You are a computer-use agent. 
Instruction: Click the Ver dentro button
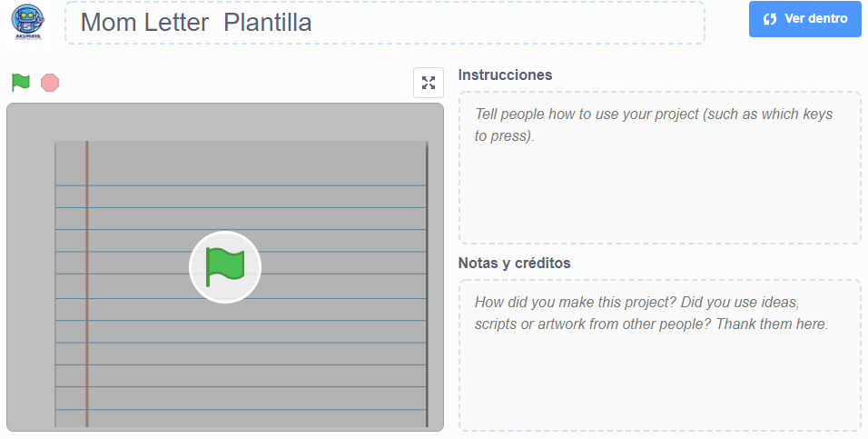pos(804,19)
